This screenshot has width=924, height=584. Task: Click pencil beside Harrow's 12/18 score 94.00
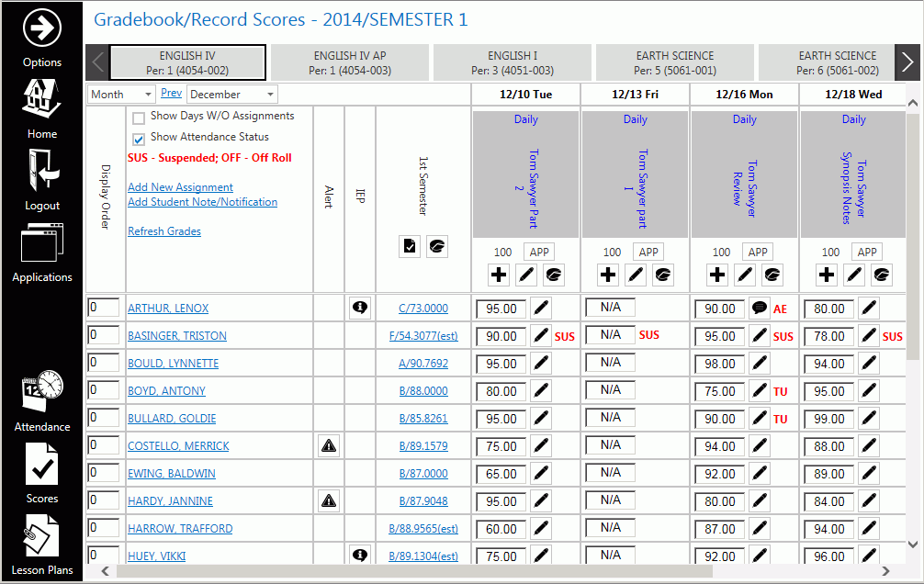[869, 529]
